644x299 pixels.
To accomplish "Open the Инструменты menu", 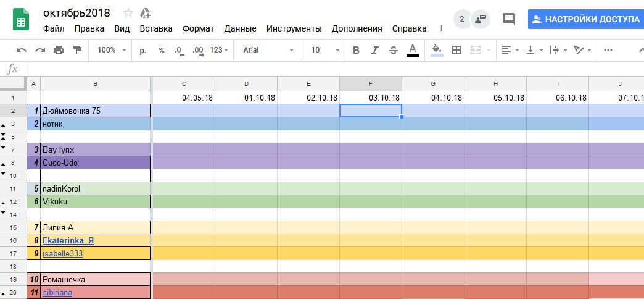I will tap(294, 29).
